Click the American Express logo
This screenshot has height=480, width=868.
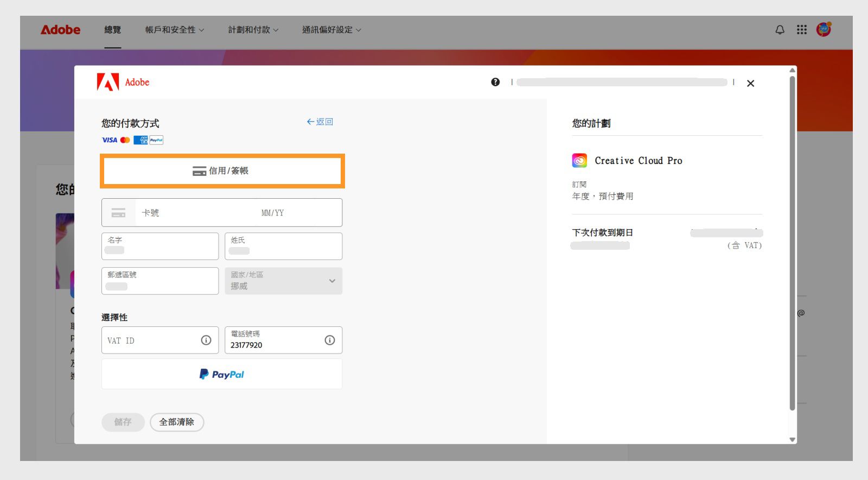click(x=141, y=140)
